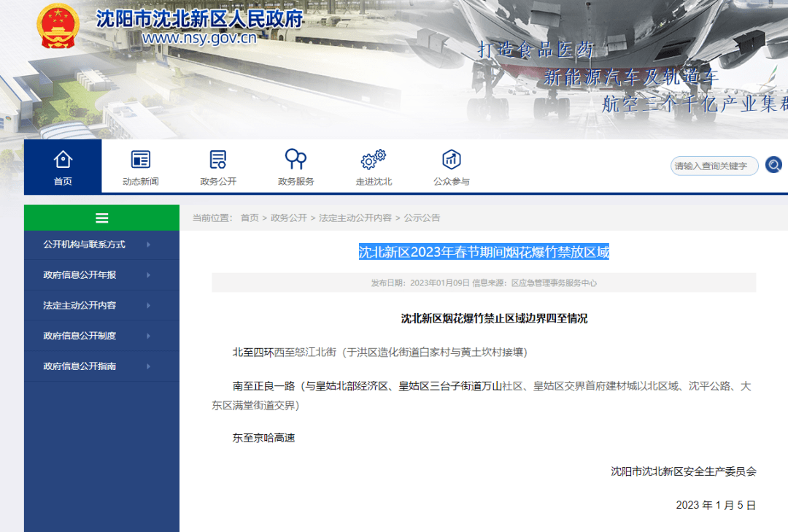Select the 公众参与 chart icon
The width and height of the screenshot is (788, 532).
451,159
